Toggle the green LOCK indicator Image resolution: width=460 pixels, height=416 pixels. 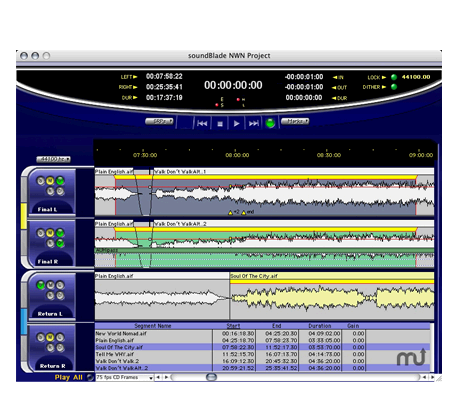(x=394, y=77)
